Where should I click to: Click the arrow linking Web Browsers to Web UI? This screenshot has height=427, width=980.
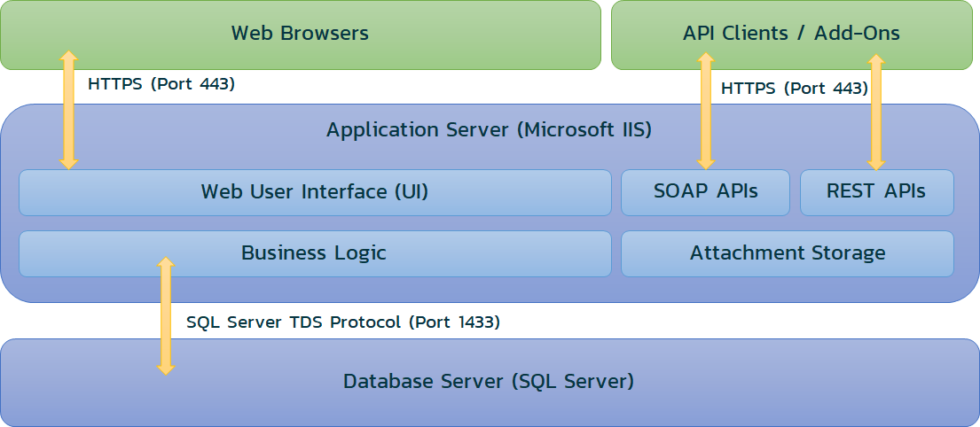point(68,110)
